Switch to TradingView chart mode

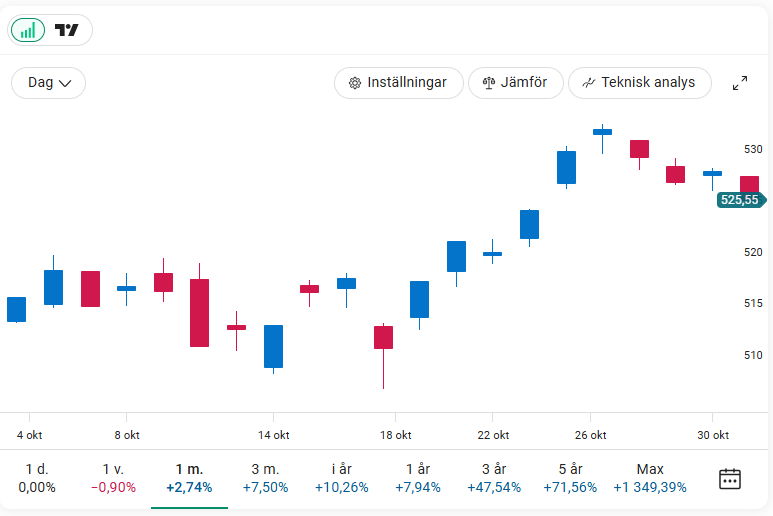[67, 30]
